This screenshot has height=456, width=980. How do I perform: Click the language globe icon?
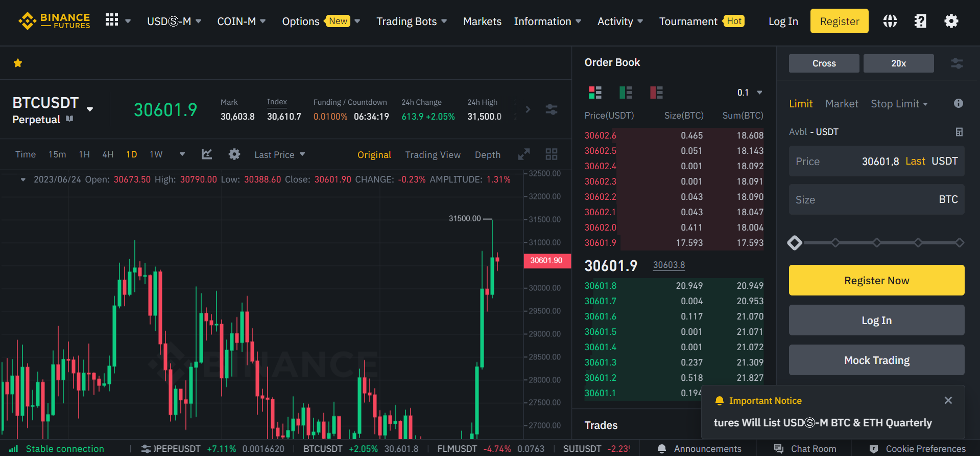[x=890, y=21]
